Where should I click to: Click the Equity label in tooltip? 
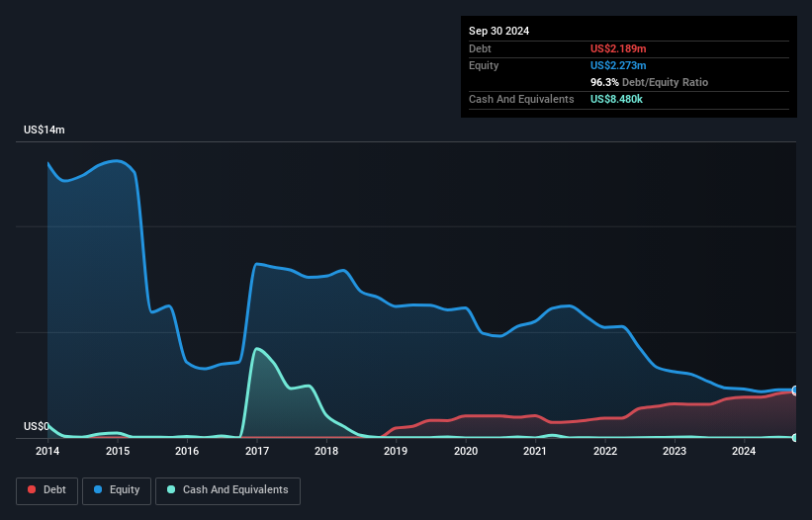tap(484, 65)
